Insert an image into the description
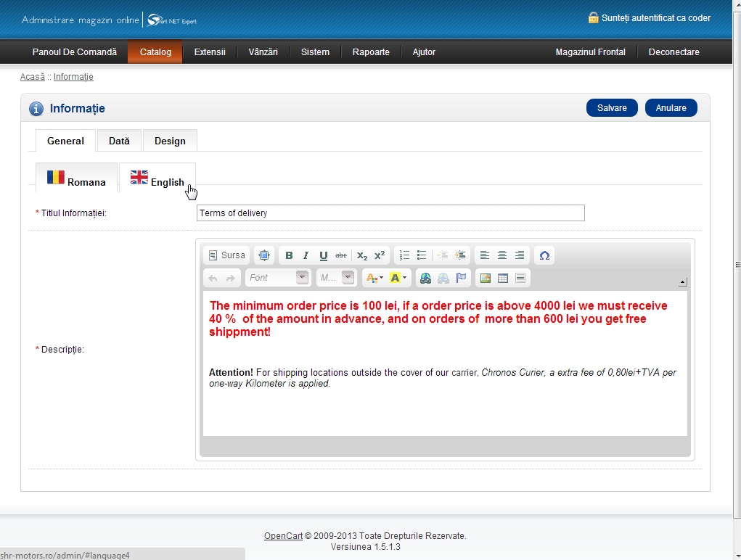This screenshot has width=741, height=560. coord(485,278)
